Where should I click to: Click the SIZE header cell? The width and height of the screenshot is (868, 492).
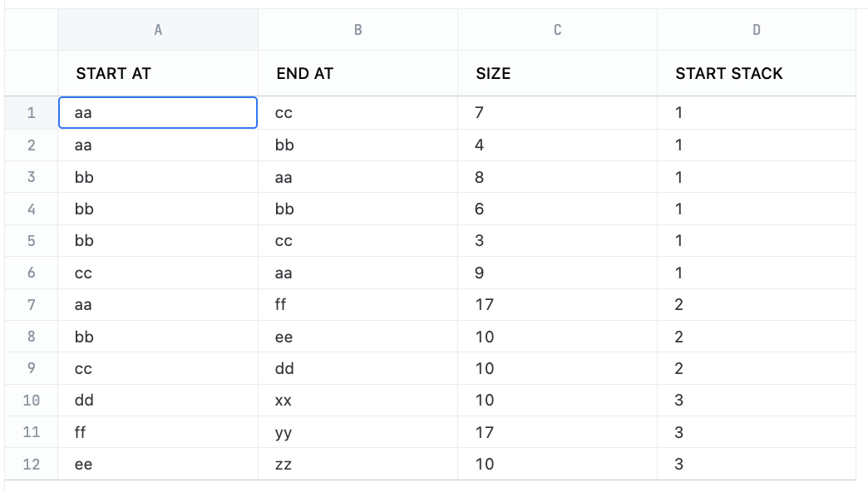[x=557, y=73]
